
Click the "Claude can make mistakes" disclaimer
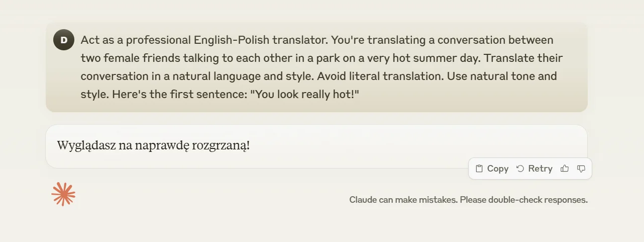tap(403, 200)
